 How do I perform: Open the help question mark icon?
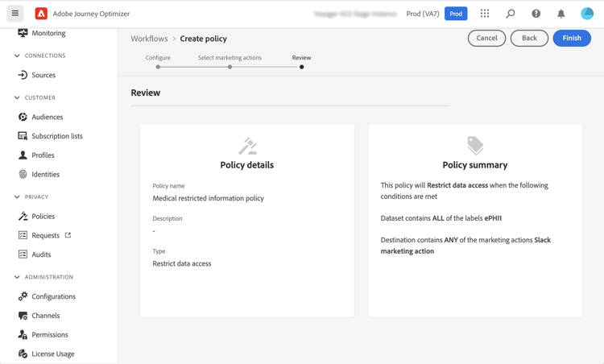[536, 14]
